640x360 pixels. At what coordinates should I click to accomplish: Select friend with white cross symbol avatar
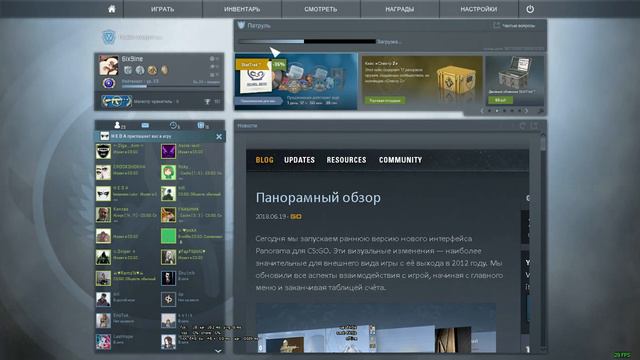[168, 299]
